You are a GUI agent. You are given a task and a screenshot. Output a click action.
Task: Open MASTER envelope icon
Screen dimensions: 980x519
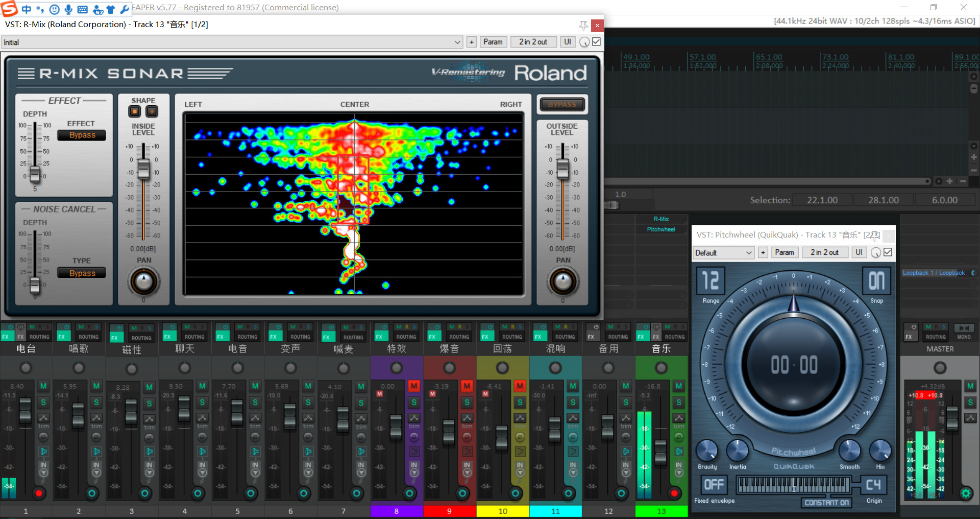(x=971, y=418)
